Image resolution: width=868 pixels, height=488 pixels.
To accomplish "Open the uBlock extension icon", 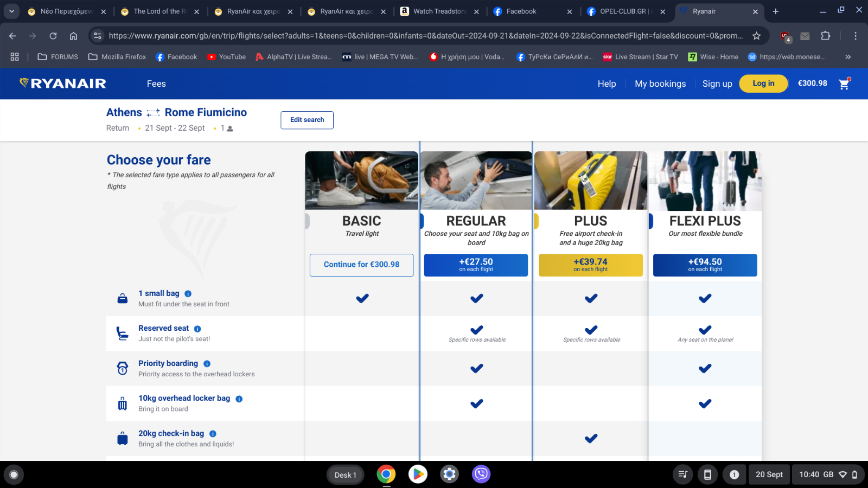I will [x=786, y=36].
